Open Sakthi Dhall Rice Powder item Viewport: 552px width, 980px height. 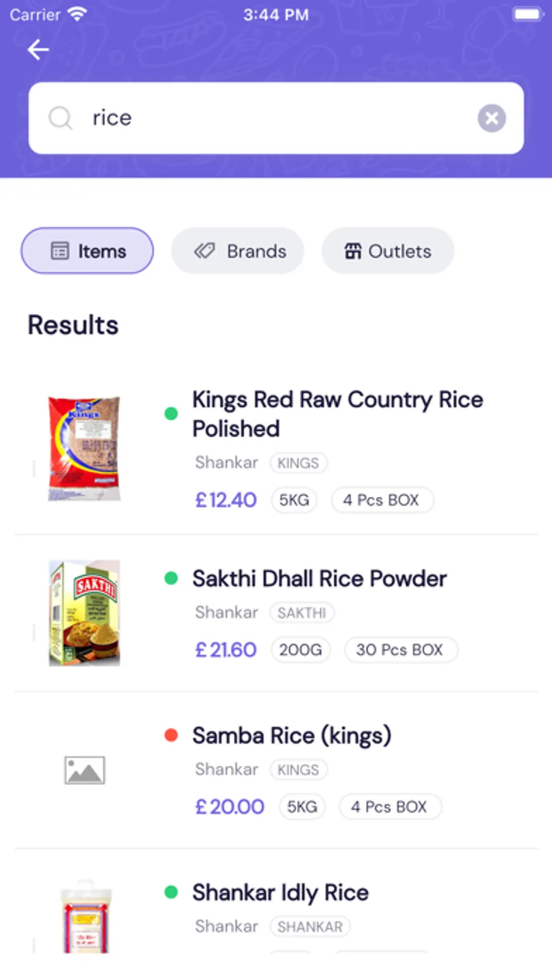click(x=319, y=579)
